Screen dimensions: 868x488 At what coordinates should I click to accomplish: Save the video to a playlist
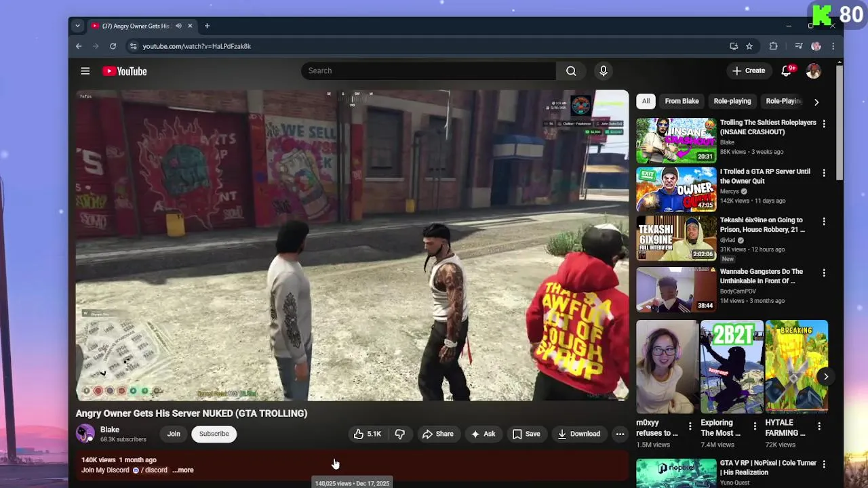[x=526, y=434]
